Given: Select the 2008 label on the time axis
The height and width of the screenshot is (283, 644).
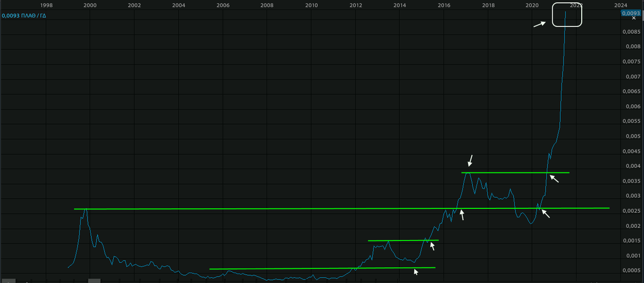Looking at the screenshot, I should [267, 5].
